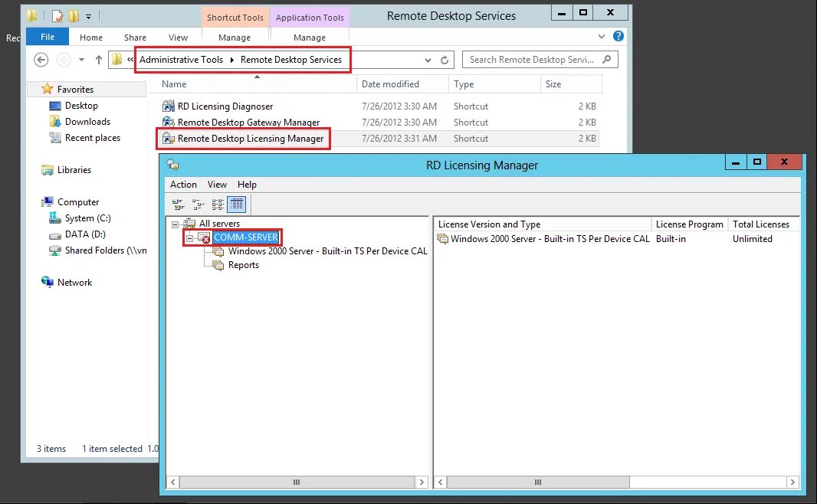Click the System (C:) drive icon

click(54, 218)
